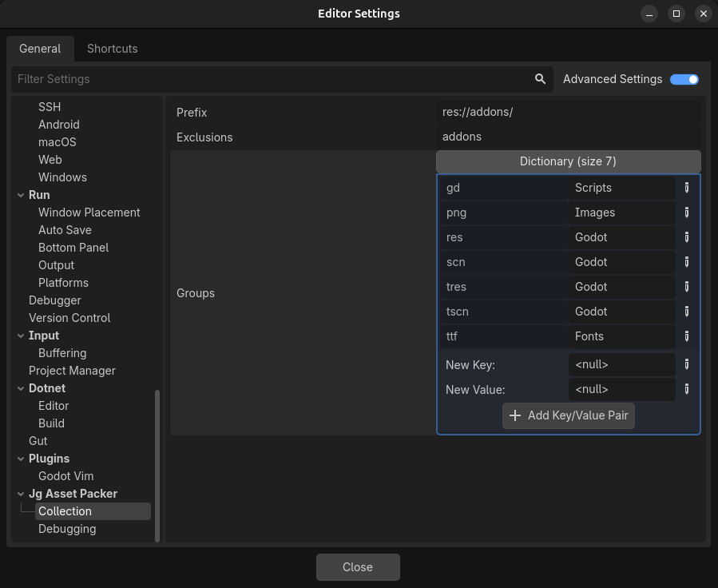Click the search magnifier icon in filter bar
718x588 pixels.
(x=540, y=79)
